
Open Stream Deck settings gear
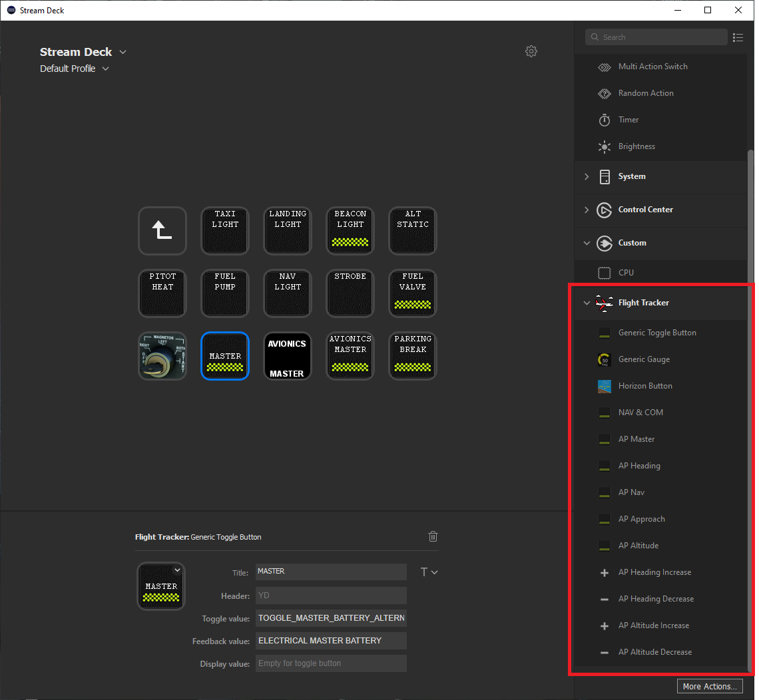[x=531, y=51]
